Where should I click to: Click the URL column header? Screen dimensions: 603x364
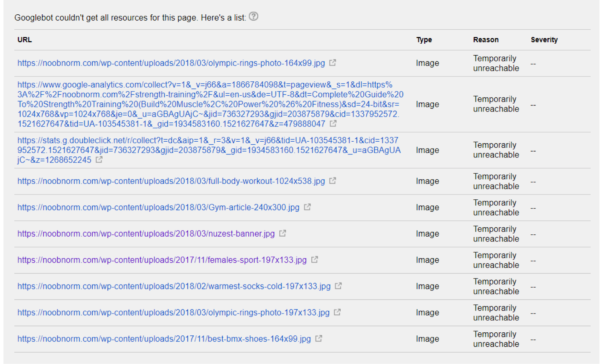coord(24,40)
